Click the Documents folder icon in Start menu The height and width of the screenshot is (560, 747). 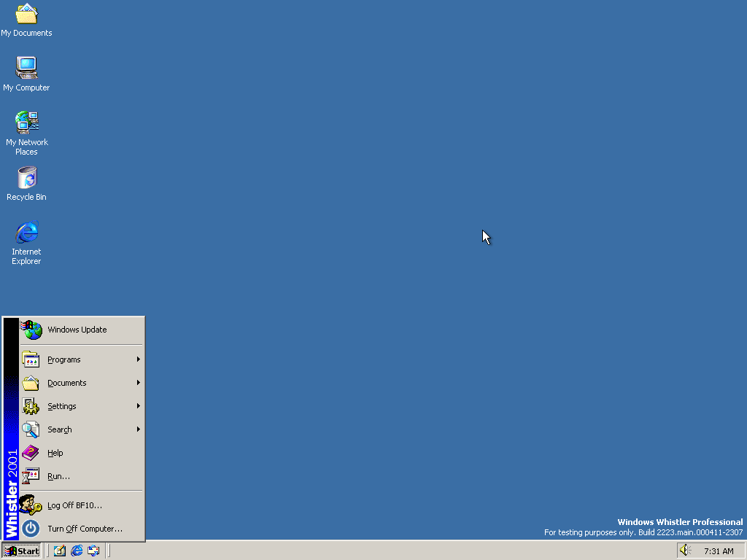click(x=31, y=383)
